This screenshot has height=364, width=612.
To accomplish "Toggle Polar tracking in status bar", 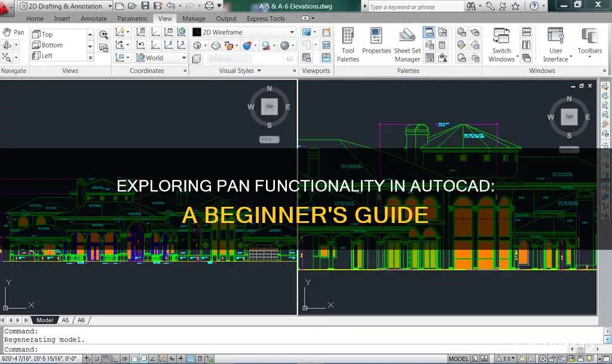I will pos(124,359).
